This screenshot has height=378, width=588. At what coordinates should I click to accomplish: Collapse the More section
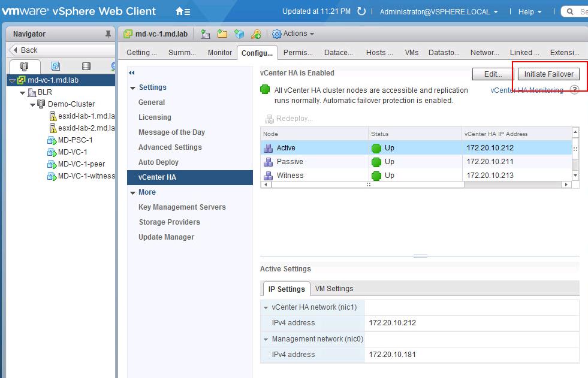coord(132,193)
